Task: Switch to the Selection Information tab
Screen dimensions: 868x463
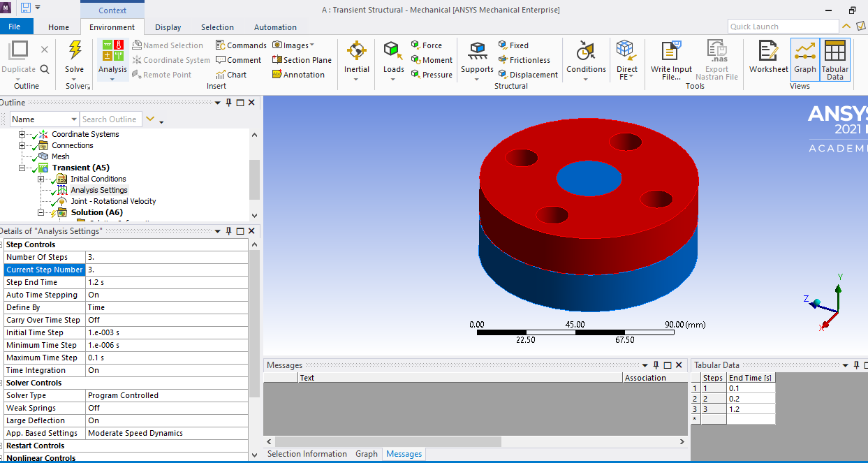Action: 307,454
